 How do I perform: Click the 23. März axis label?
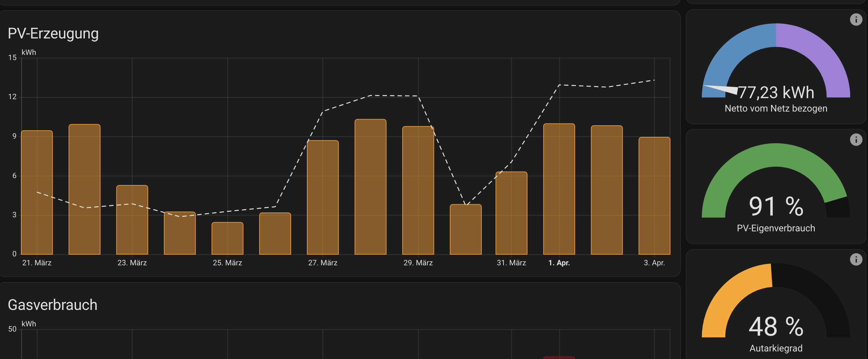click(132, 263)
